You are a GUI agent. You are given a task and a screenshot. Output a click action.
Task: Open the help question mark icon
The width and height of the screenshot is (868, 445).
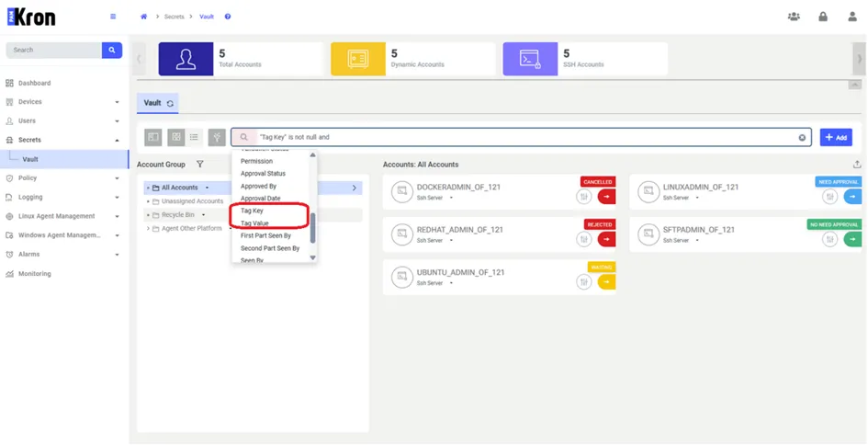pos(228,17)
